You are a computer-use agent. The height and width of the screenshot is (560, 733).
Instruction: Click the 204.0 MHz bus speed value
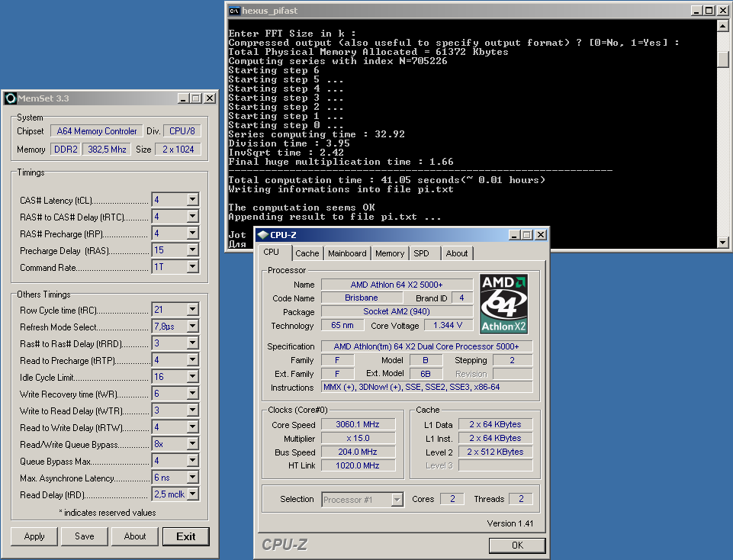click(358, 452)
